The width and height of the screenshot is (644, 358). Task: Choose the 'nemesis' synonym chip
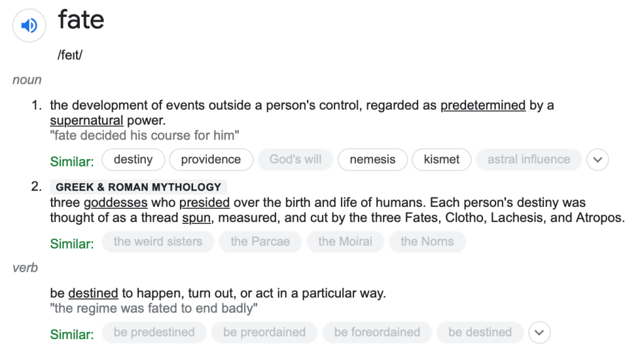(372, 160)
